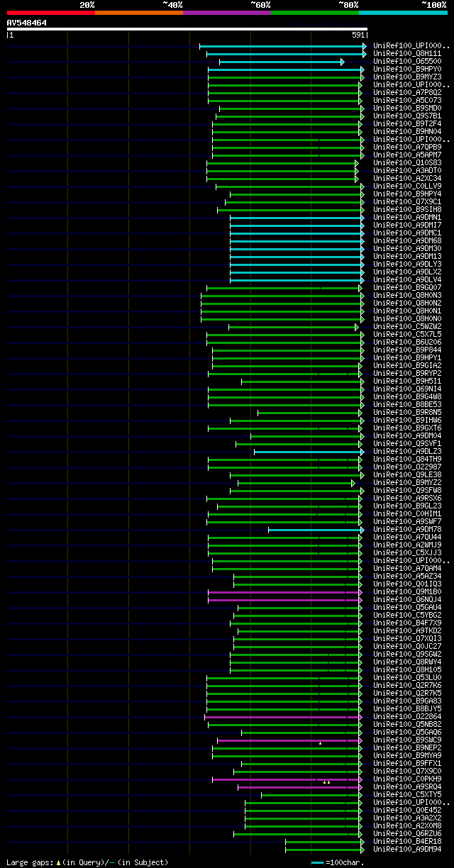Select the UniRef100_A2XC34 label
This screenshot has height=868, width=454.
(x=407, y=178)
